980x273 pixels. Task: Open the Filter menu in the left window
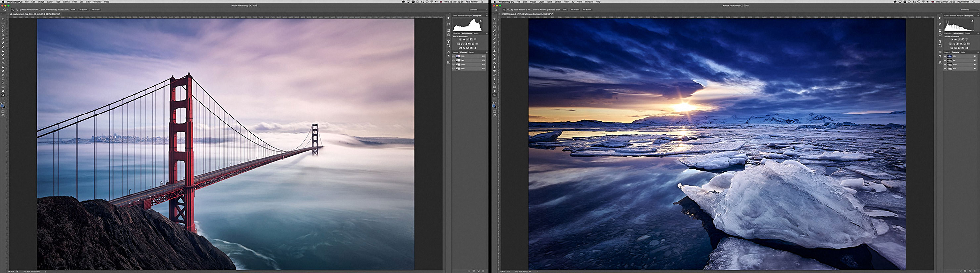tap(74, 2)
